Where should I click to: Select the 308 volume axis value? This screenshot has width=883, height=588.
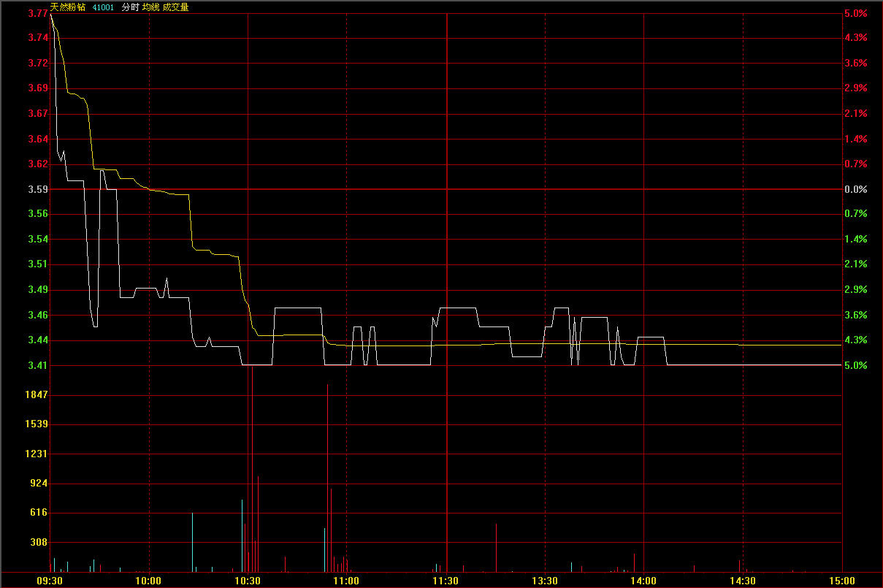tap(39, 542)
